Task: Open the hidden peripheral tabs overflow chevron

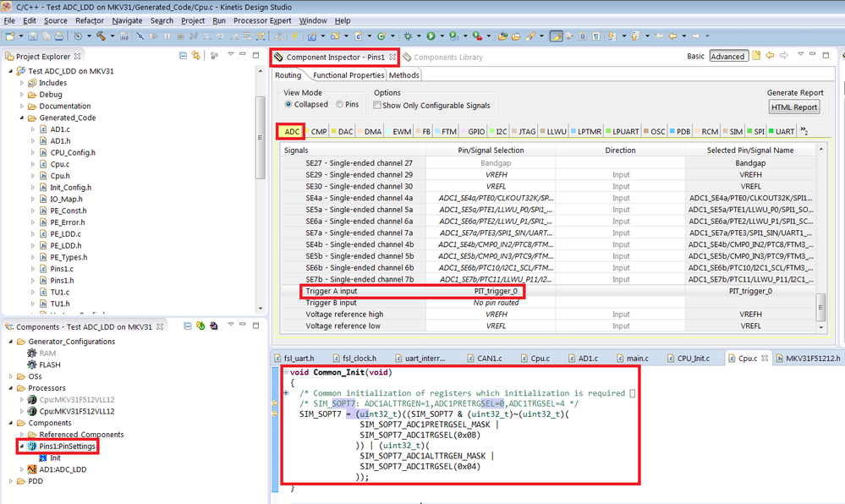Action: pos(804,131)
